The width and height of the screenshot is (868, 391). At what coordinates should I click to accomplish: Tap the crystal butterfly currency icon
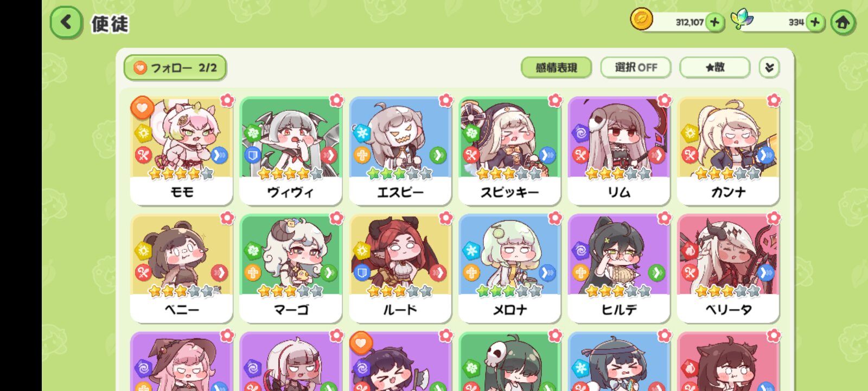click(741, 20)
